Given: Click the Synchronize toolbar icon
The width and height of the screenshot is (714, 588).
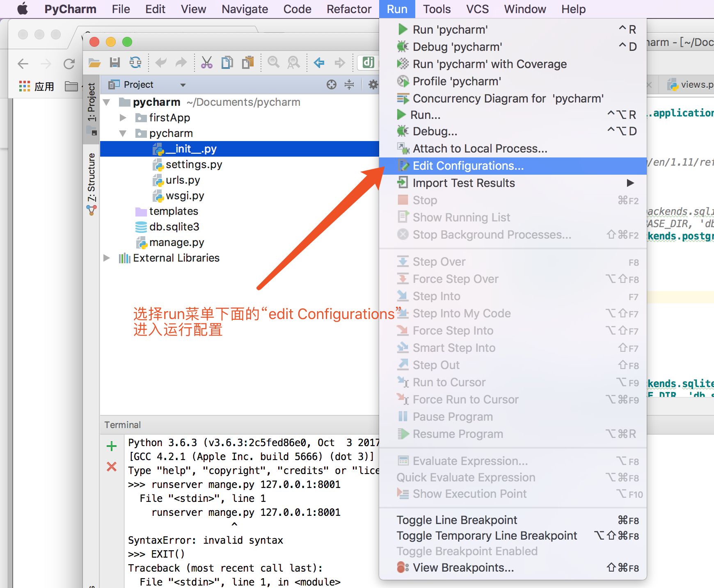Looking at the screenshot, I should pos(135,62).
